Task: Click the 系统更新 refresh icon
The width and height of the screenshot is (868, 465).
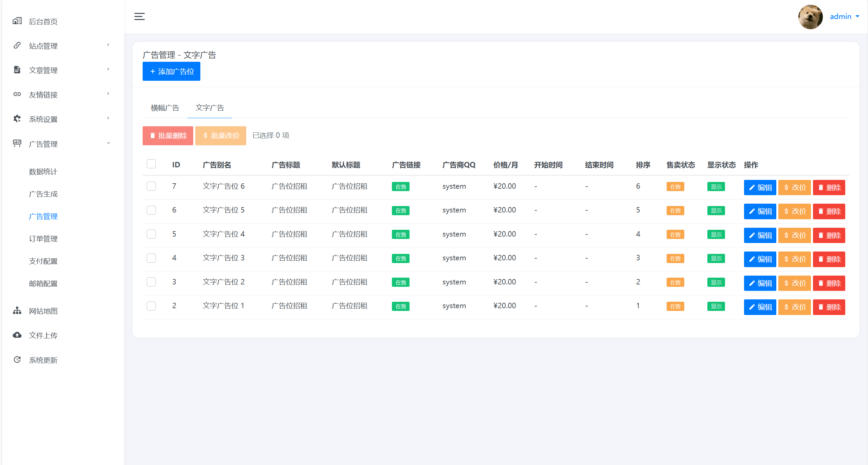Action: pos(17,359)
